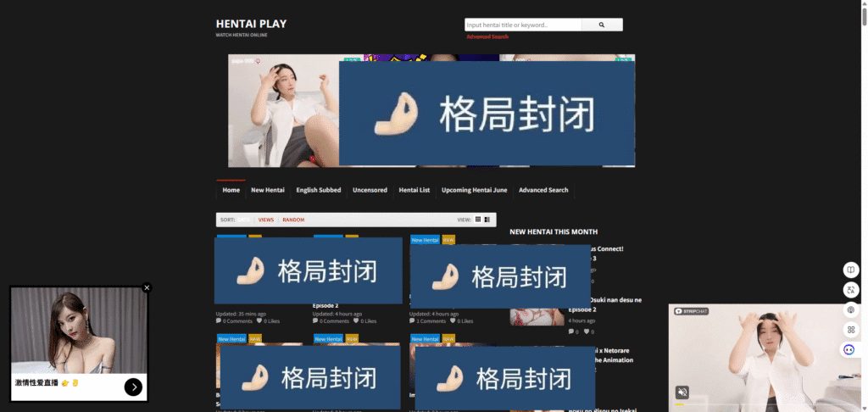
Task: Unmute the Stripchat video via speaker icon
Action: 682,393
